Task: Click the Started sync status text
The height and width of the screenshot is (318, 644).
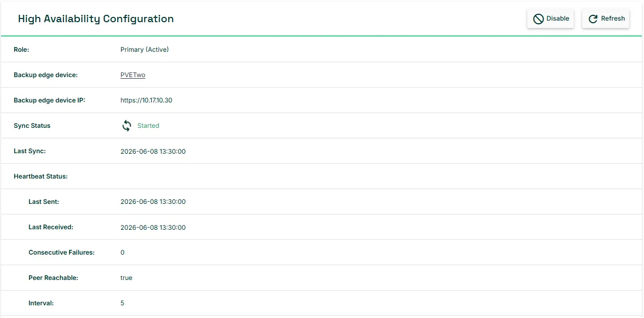Action: [148, 126]
